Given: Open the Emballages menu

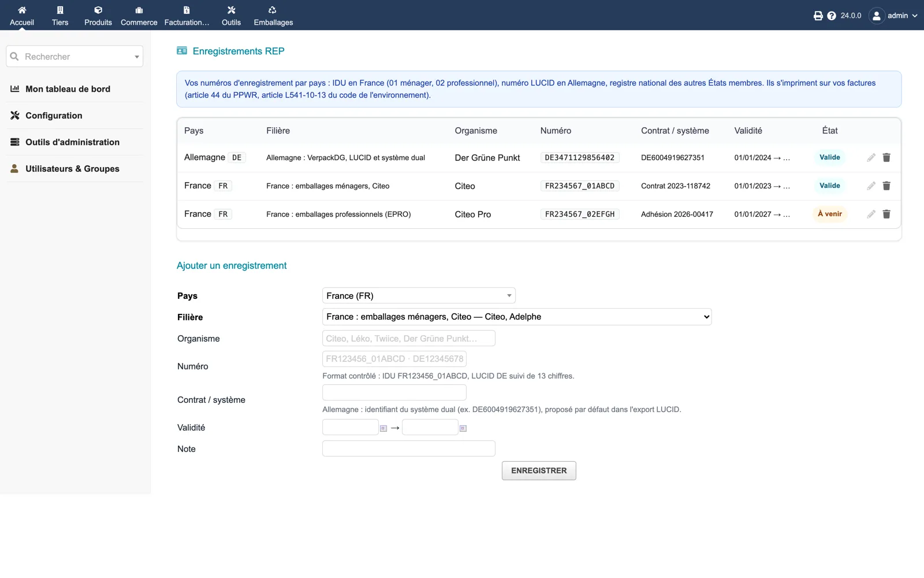Looking at the screenshot, I should point(273,16).
